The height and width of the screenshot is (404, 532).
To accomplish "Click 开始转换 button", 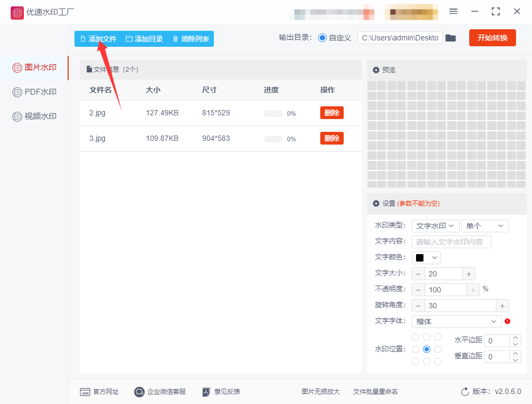I will (x=492, y=38).
